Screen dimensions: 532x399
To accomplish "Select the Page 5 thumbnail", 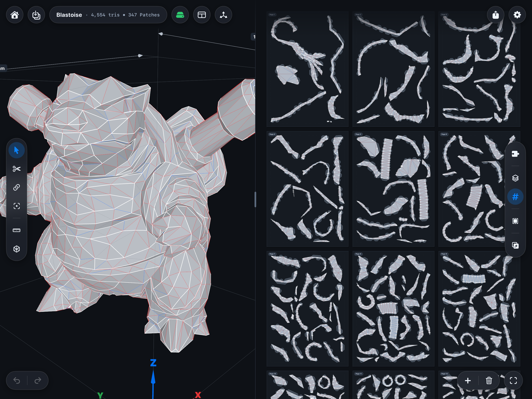I will tap(393, 189).
